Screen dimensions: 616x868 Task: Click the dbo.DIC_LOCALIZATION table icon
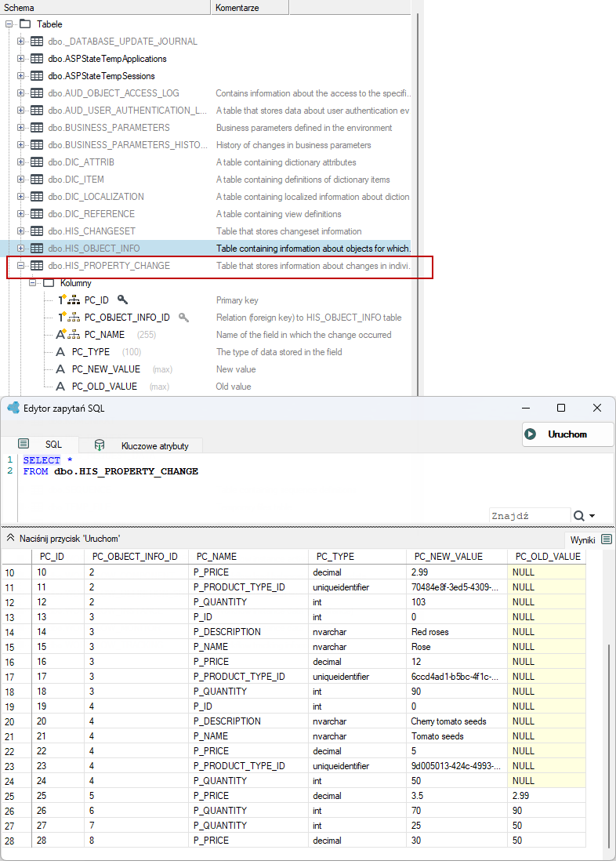[37, 197]
